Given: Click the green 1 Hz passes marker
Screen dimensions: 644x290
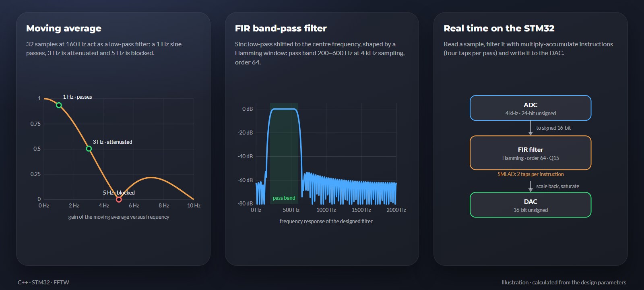Looking at the screenshot, I should pos(59,106).
